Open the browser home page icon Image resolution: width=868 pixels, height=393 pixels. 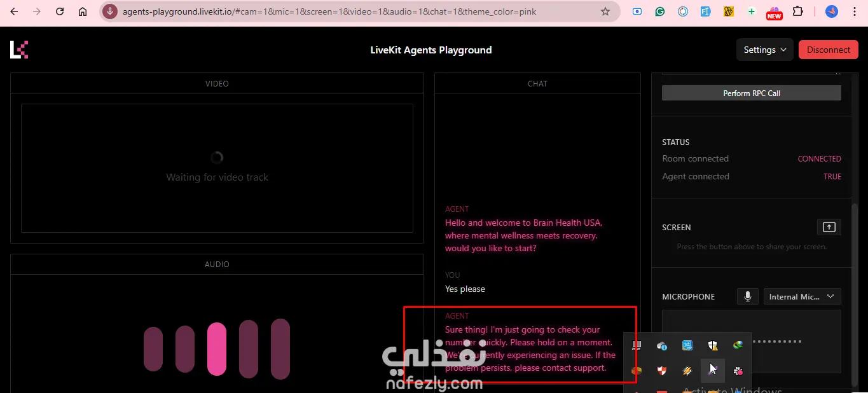83,11
